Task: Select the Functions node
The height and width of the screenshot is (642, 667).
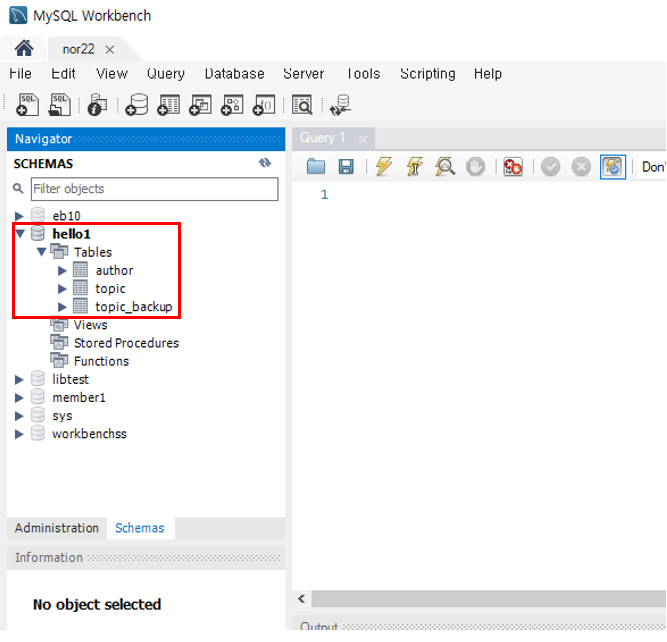Action: 101,361
